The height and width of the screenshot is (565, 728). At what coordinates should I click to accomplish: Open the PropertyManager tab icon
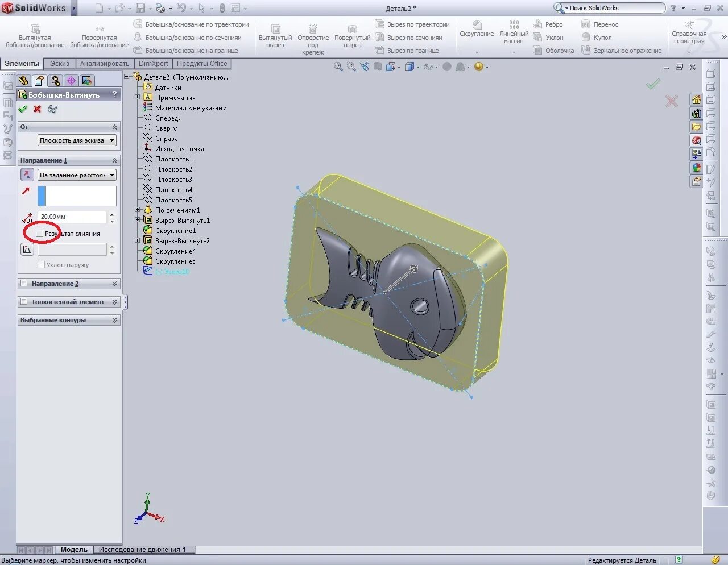click(39, 81)
